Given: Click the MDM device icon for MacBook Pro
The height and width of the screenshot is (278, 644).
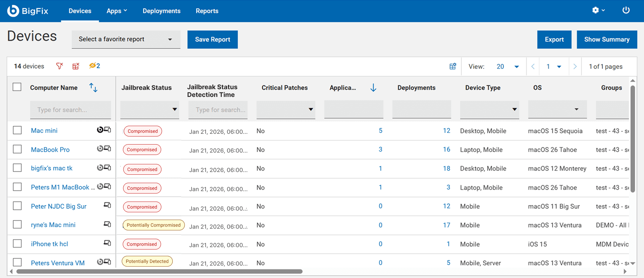Looking at the screenshot, I should pyautogui.click(x=107, y=148).
